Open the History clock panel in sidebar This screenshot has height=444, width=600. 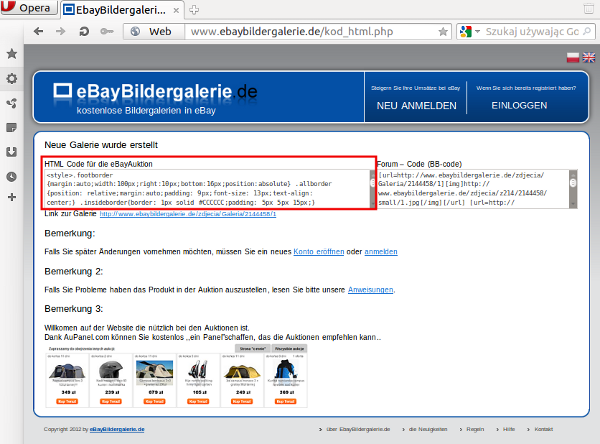click(12, 176)
